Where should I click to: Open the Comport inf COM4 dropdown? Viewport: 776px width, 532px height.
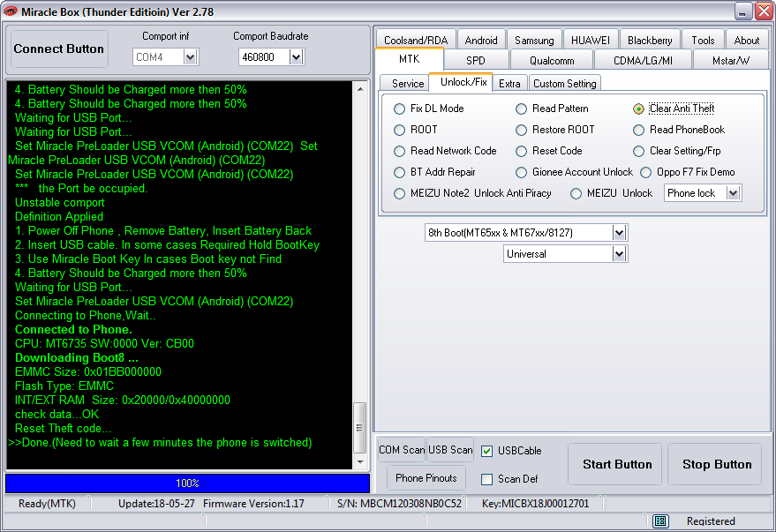click(x=190, y=57)
